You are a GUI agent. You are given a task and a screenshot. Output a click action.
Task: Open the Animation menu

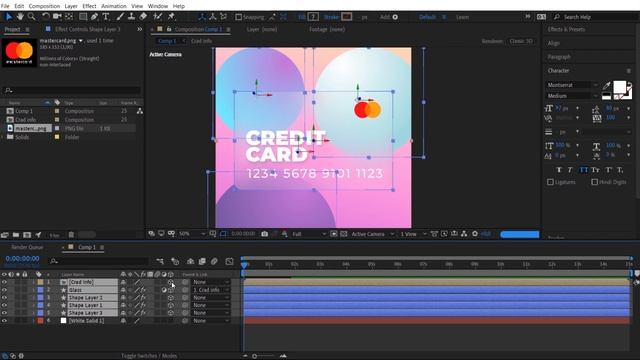[x=113, y=6]
